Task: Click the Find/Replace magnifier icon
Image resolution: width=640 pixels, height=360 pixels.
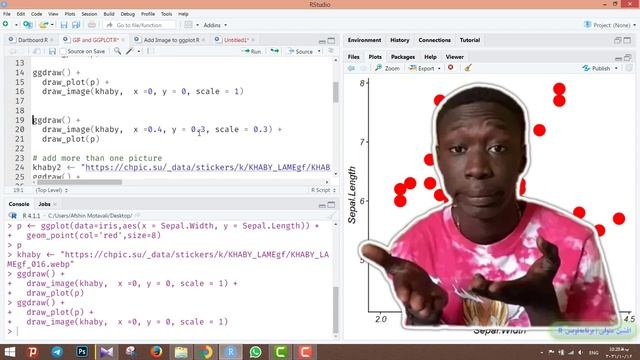Action: click(117, 51)
